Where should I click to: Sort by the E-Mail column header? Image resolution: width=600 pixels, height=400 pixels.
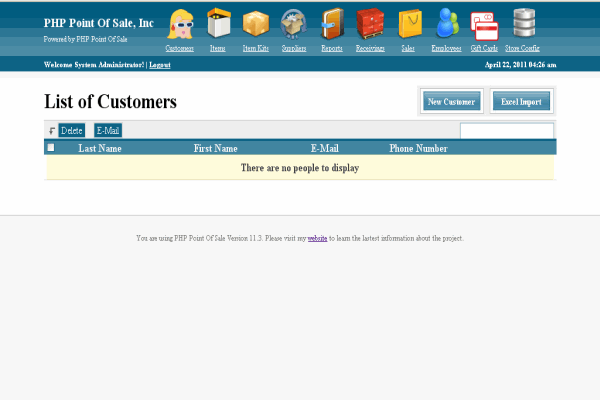(324, 148)
